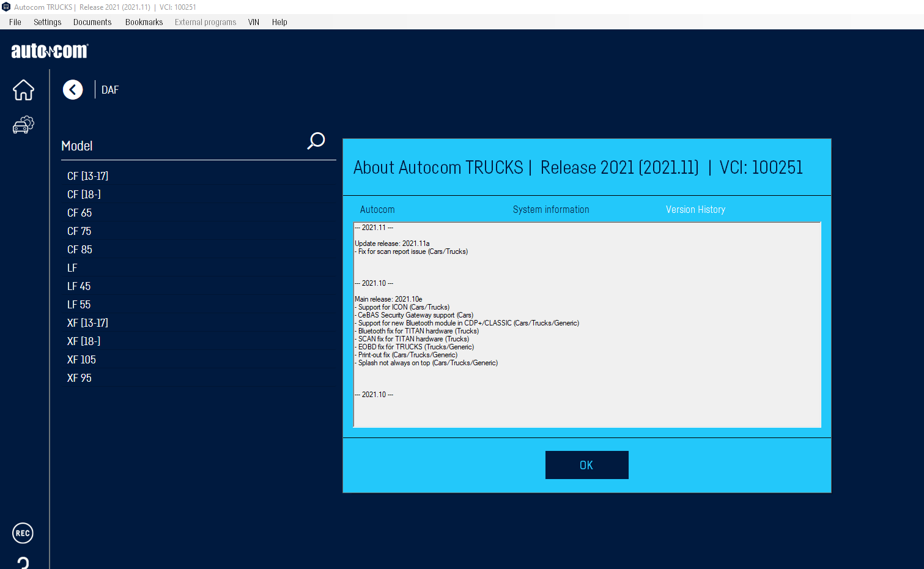
Task: Click the Autocom logo
Action: (x=50, y=51)
